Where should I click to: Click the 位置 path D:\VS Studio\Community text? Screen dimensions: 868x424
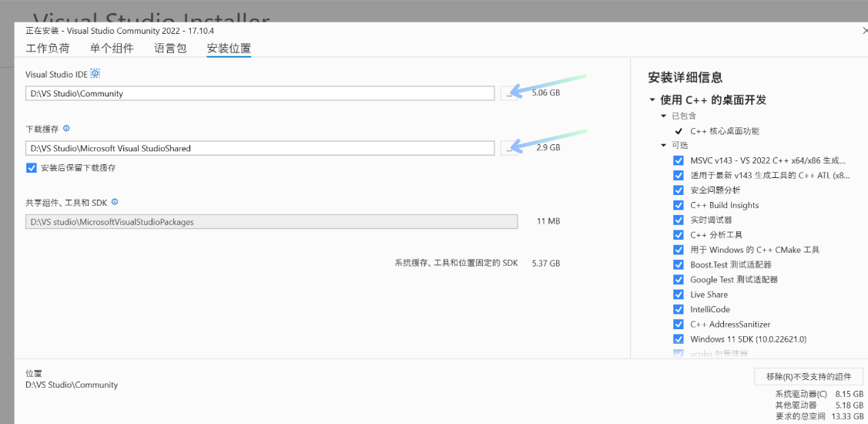(72, 385)
